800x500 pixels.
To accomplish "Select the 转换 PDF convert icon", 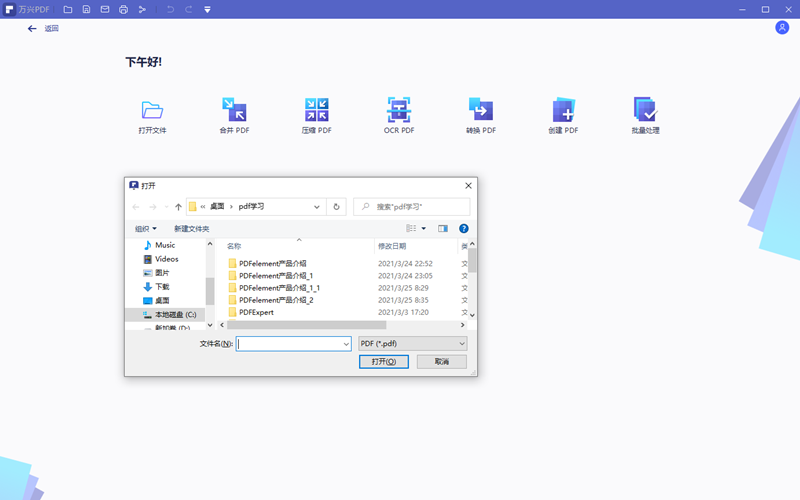I will tap(481, 110).
